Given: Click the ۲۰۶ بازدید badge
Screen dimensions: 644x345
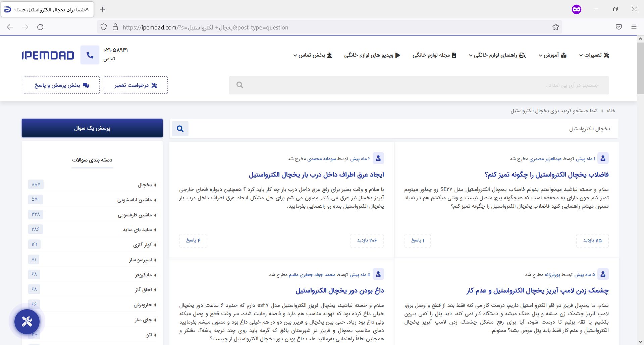Looking at the screenshot, I should tap(367, 240).
